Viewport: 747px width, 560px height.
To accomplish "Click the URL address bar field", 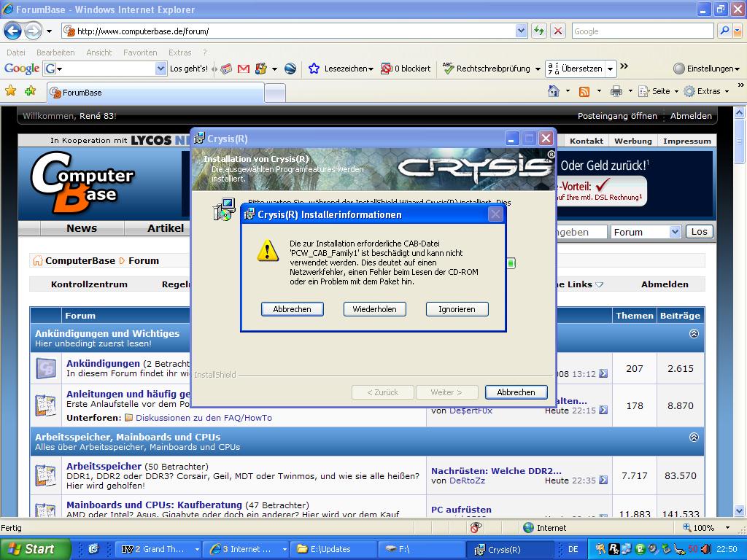I will click(x=290, y=31).
